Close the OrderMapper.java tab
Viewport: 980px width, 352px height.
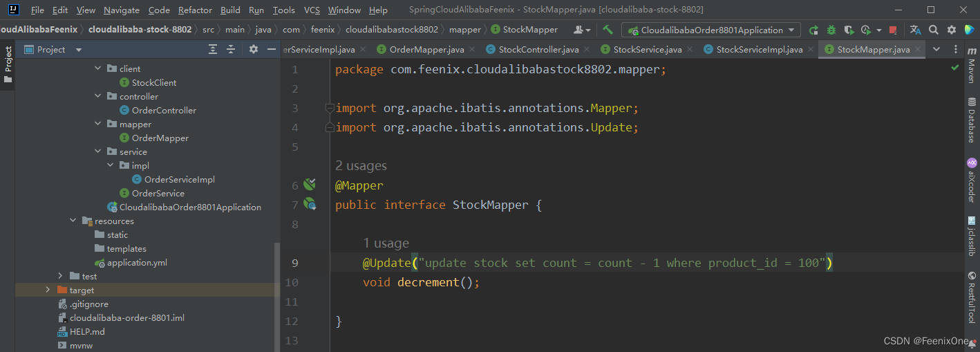(x=472, y=49)
